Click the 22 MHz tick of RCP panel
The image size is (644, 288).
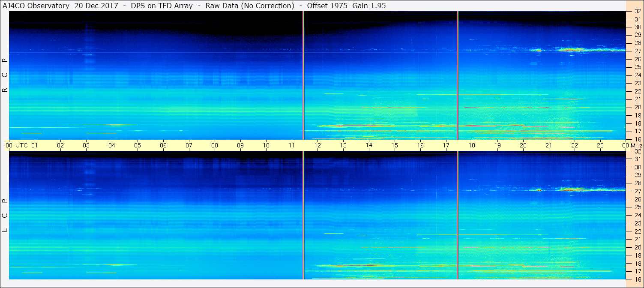637,91
